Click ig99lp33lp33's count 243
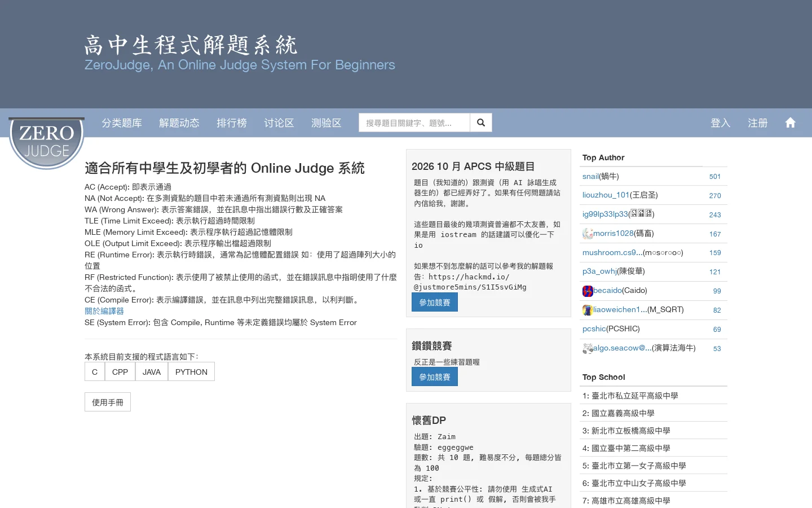This screenshot has height=508, width=812. point(715,215)
